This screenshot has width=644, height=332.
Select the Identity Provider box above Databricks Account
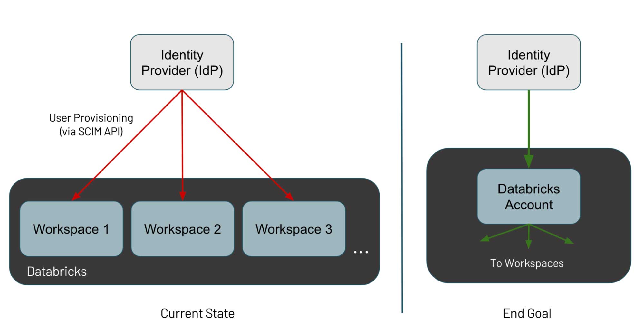[x=529, y=62]
